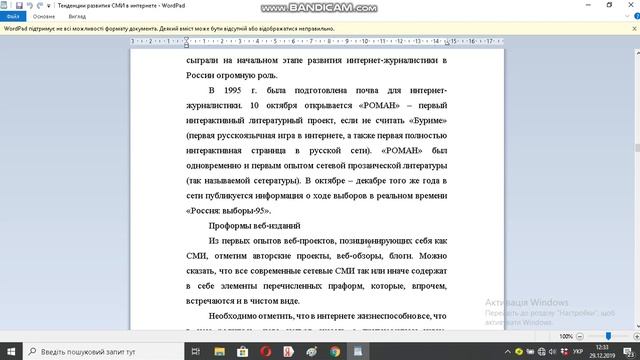This screenshot has height=360, width=640.
Task: Click the zoom in plus button
Action: [x=636, y=336]
